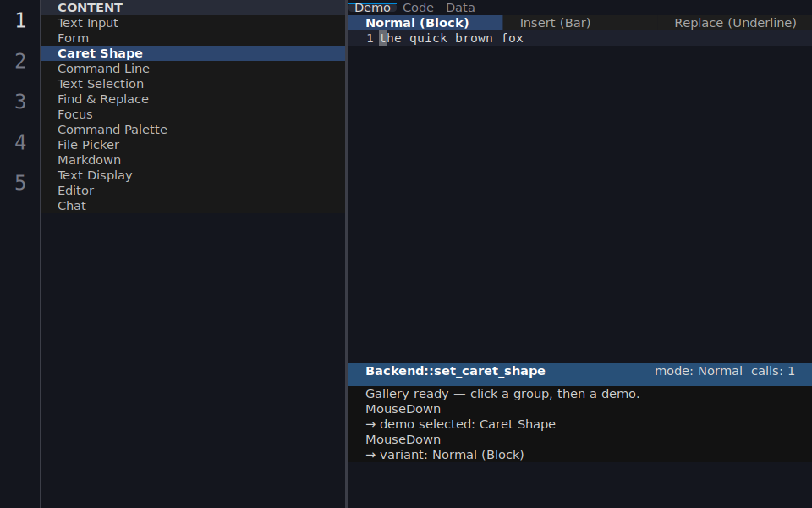Open the Chat demo
Image resolution: width=812 pixels, height=508 pixels.
coord(193,206)
